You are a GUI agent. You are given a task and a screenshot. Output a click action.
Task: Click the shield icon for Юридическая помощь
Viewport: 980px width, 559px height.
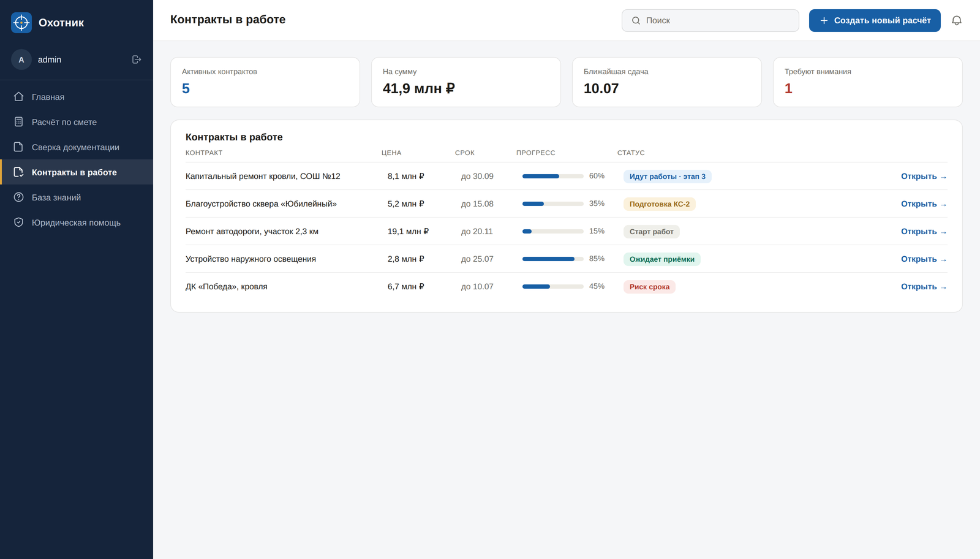pyautogui.click(x=18, y=222)
